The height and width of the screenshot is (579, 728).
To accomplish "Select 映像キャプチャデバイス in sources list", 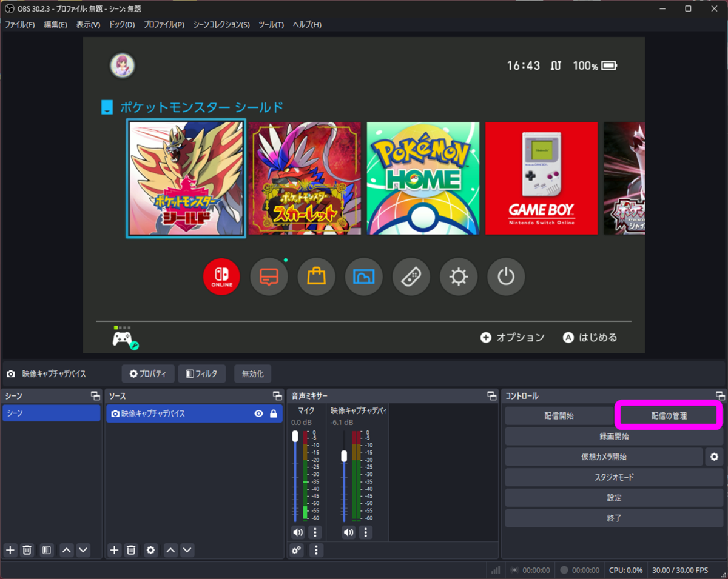I will tap(194, 413).
